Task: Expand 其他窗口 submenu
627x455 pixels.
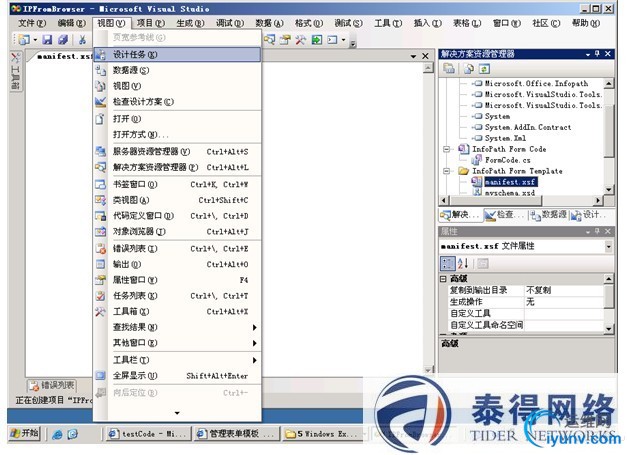Action: pos(177,343)
